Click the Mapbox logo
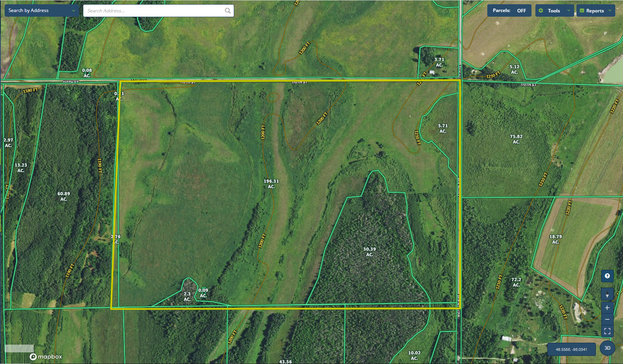The image size is (623, 364). (46, 357)
